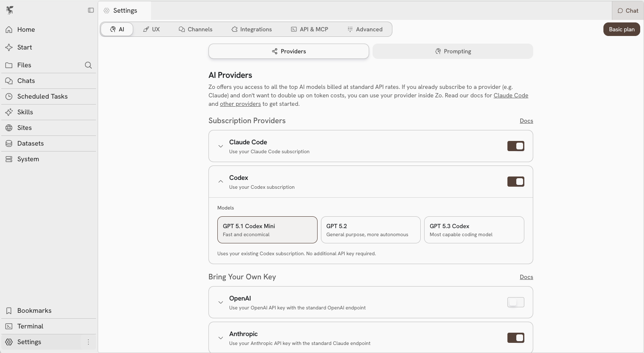Switch to the API & MCP tab
The width and height of the screenshot is (644, 353).
point(310,29)
